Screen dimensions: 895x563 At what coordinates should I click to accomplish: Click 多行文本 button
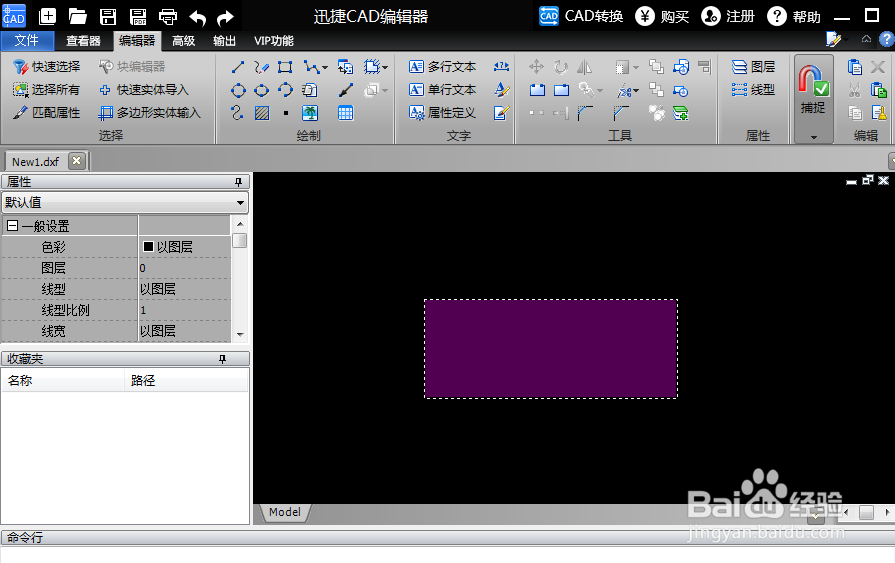(x=443, y=67)
